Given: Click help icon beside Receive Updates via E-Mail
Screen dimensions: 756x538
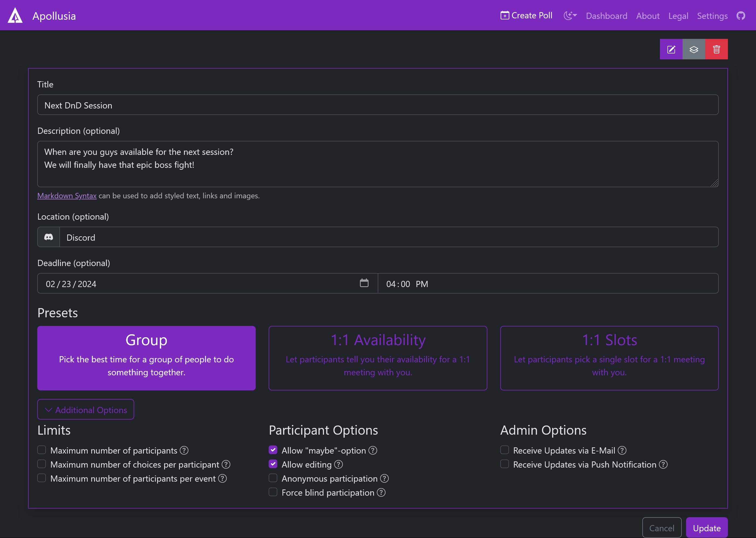Looking at the screenshot, I should point(622,450).
